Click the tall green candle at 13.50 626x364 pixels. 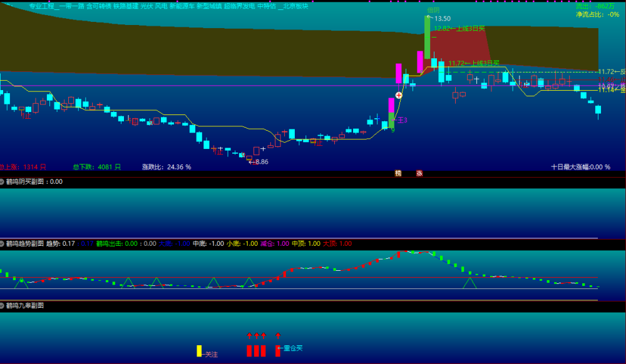click(427, 37)
